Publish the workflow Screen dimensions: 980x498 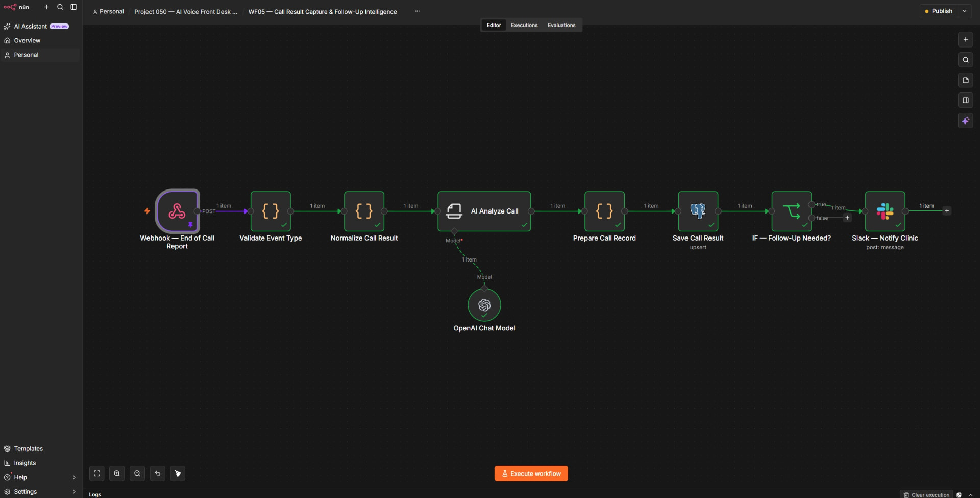click(939, 11)
